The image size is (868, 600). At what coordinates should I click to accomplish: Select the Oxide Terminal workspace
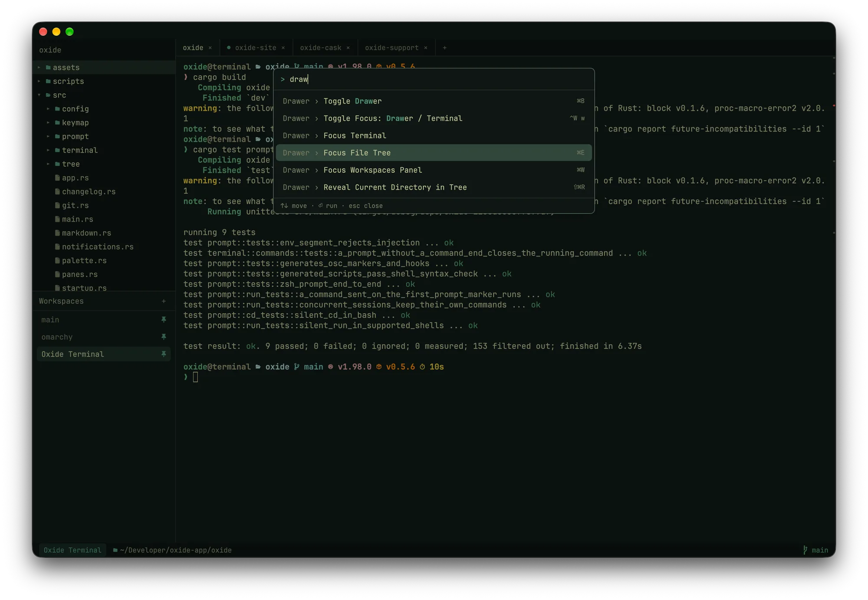click(x=104, y=354)
